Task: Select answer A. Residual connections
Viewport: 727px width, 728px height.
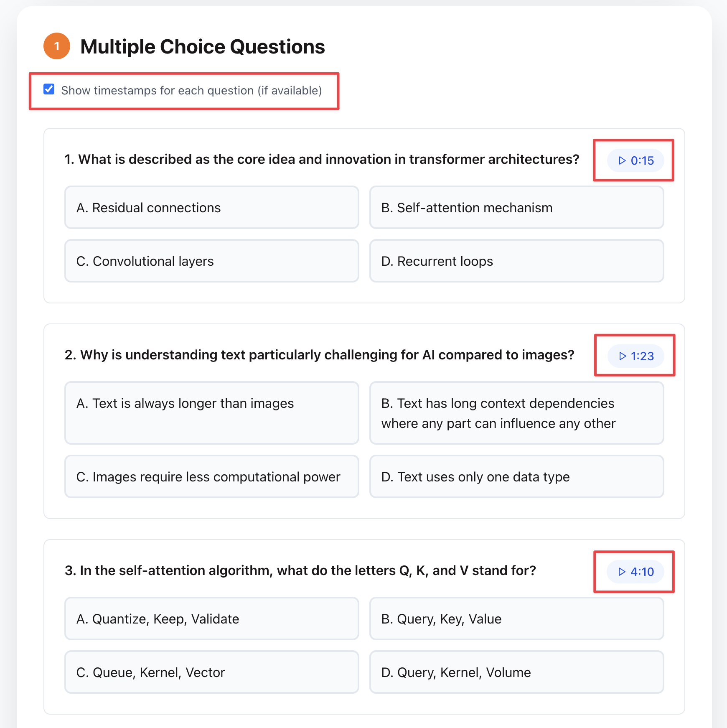Action: coord(211,207)
